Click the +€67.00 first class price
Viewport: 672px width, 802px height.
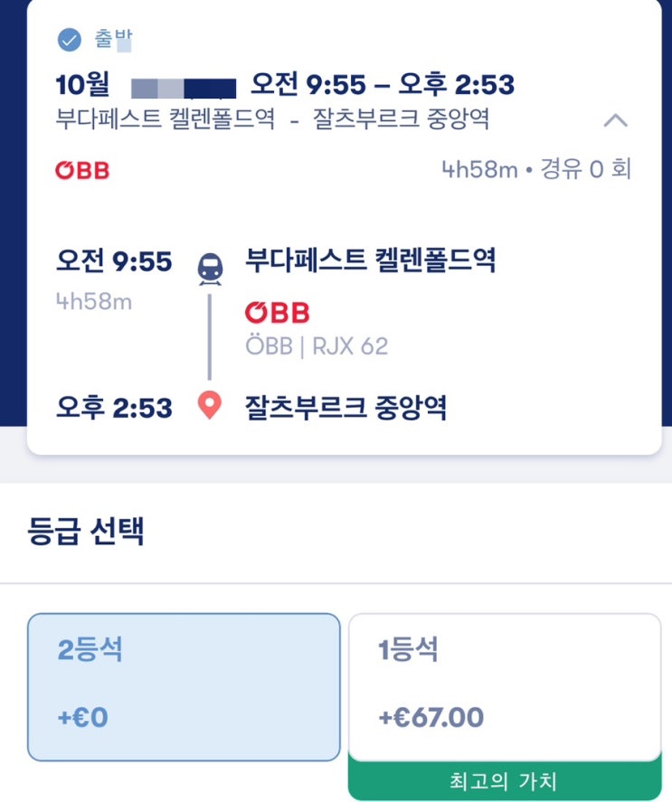pos(431,718)
